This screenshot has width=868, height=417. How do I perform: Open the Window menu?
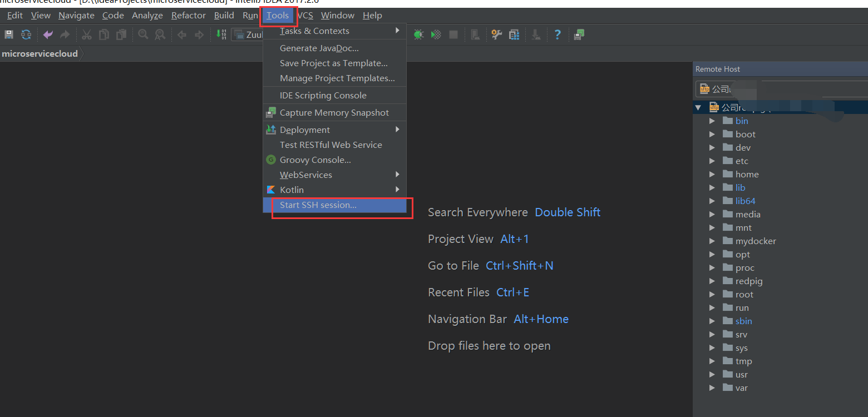click(338, 15)
